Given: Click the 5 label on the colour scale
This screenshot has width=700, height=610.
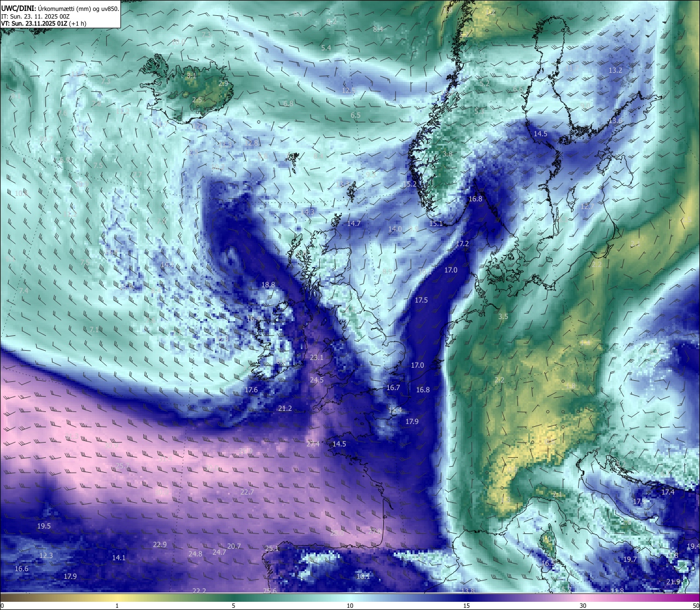Looking at the screenshot, I should click(x=234, y=606).
